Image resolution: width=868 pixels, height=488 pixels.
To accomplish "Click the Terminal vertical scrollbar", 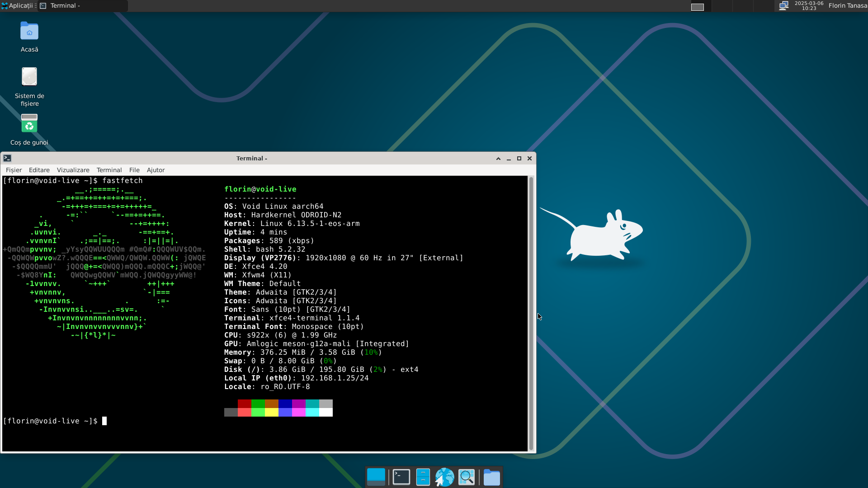I will tap(531, 314).
